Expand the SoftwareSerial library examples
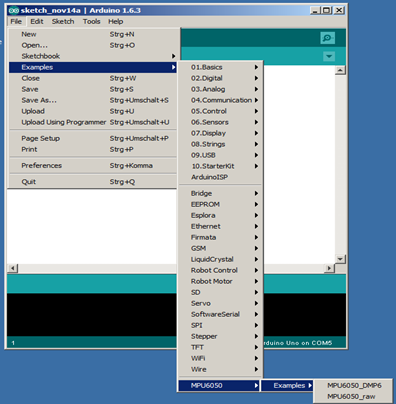 [x=220, y=314]
